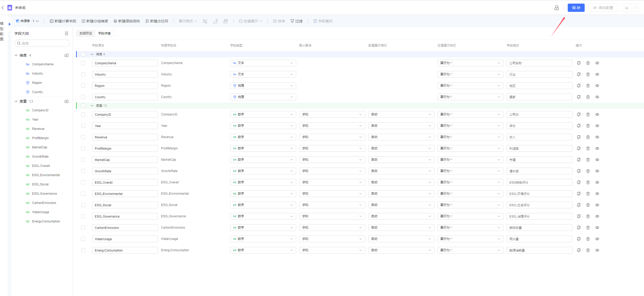Check the Industry row checkbox
The image size is (644, 296).
coord(83,74)
